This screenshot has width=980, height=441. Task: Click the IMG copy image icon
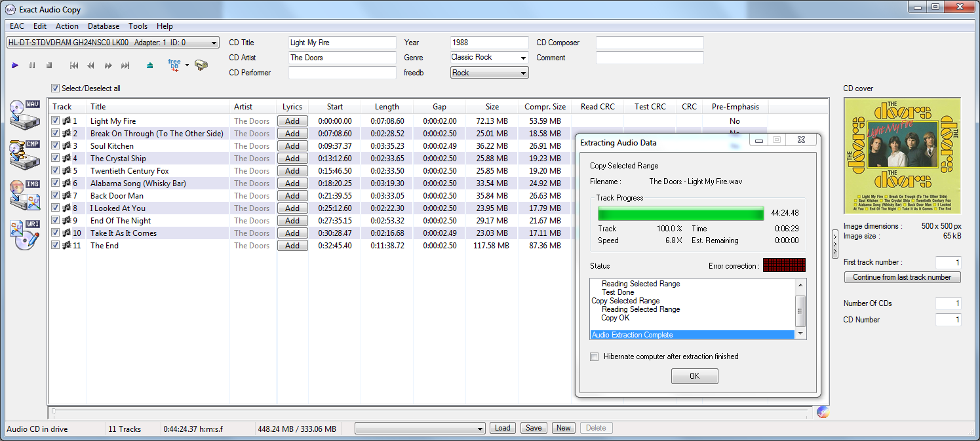(x=25, y=194)
